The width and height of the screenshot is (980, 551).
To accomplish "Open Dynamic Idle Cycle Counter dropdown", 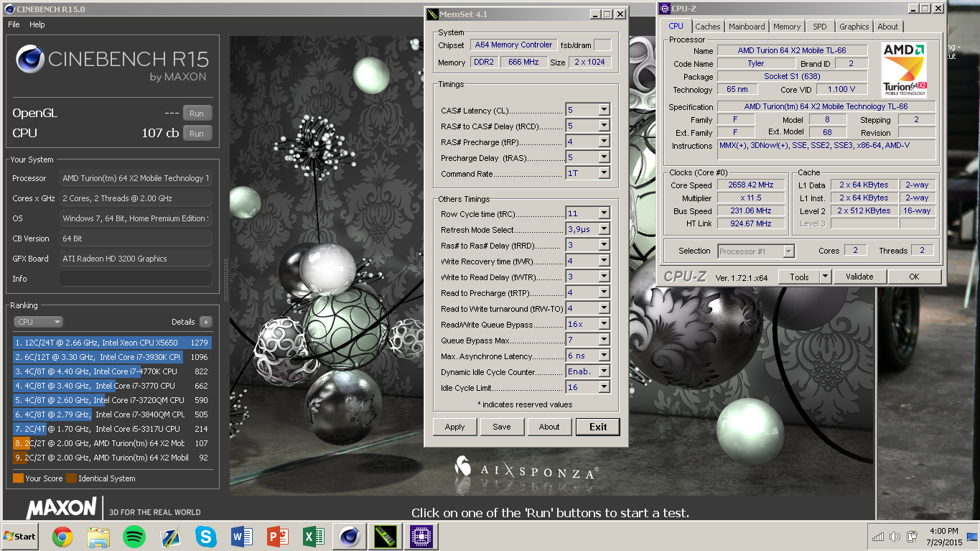I will pos(604,371).
